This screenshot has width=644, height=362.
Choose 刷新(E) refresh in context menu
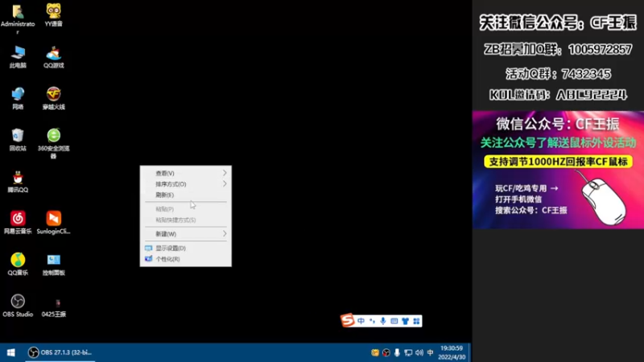pyautogui.click(x=186, y=195)
